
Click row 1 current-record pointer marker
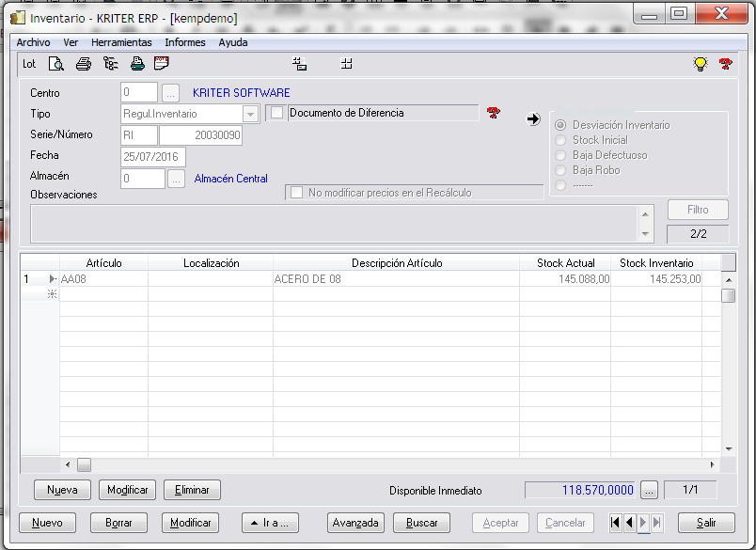tap(52, 278)
